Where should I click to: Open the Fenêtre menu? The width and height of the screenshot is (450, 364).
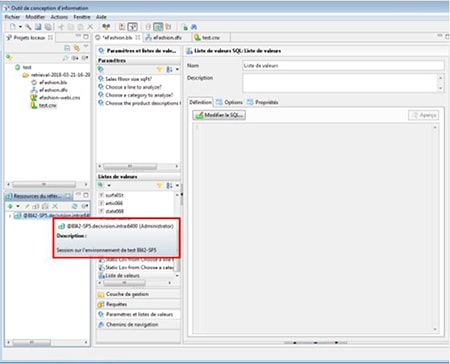[x=82, y=17]
